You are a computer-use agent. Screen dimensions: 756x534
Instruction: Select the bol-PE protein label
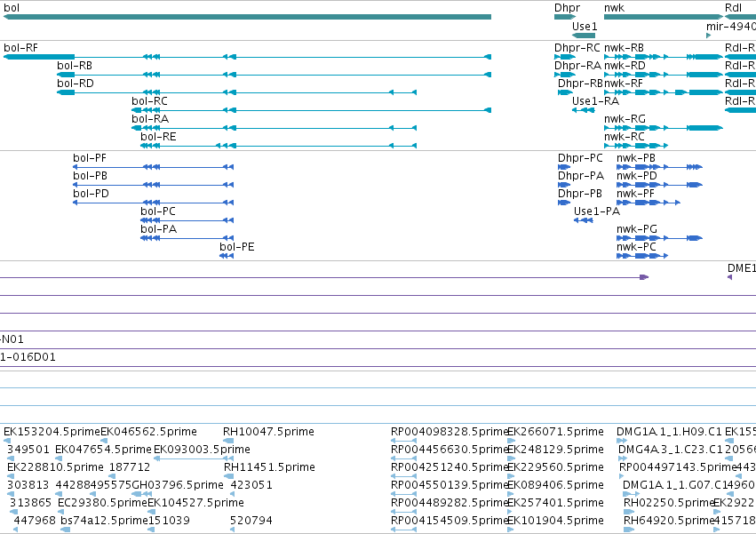(236, 248)
